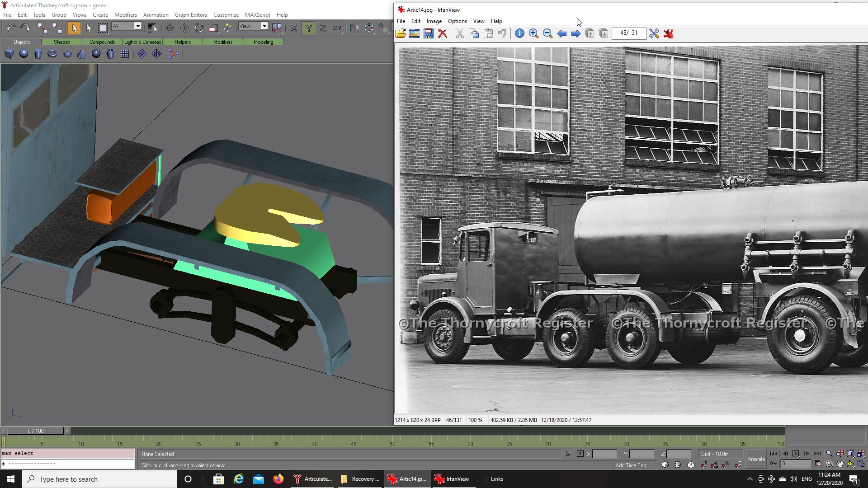Activate the Select and Scale tool
868x488 pixels.
(x=213, y=28)
